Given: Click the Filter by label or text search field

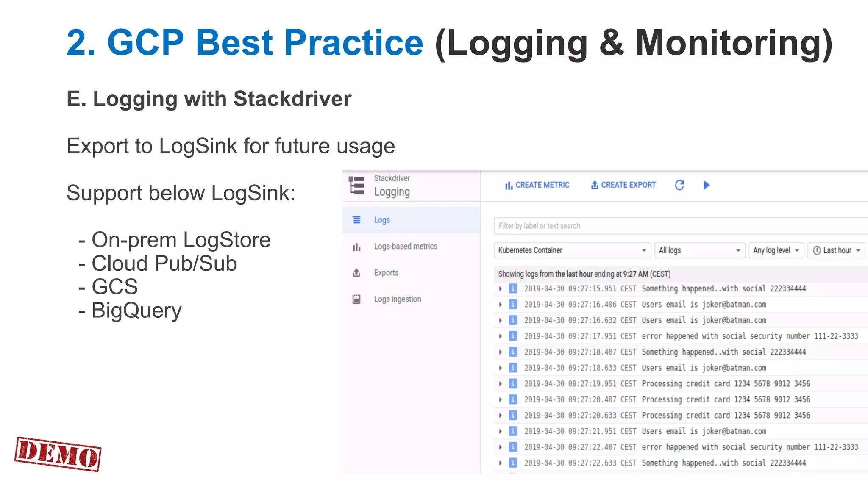Looking at the screenshot, I should [x=678, y=226].
